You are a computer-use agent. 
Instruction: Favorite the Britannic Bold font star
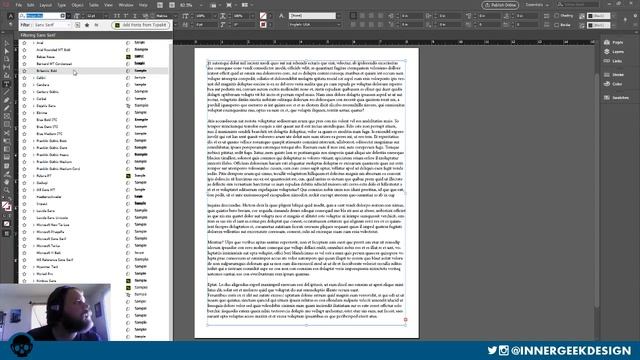click(24, 71)
